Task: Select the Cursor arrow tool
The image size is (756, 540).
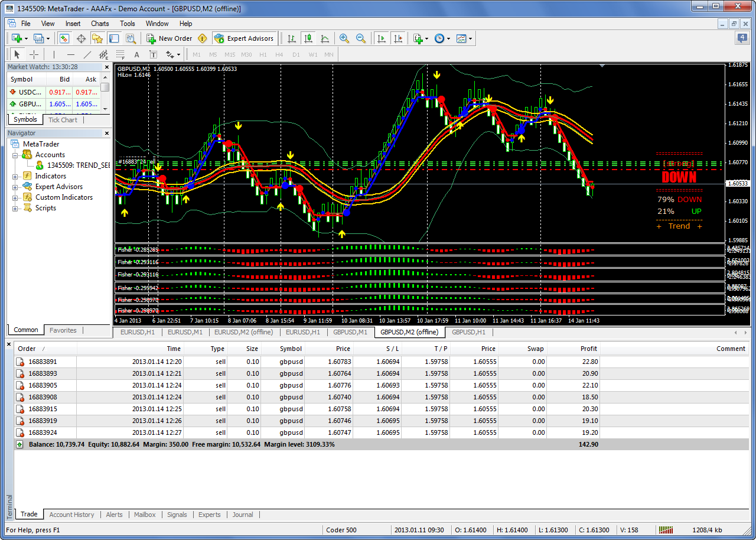Action: pyautogui.click(x=17, y=54)
